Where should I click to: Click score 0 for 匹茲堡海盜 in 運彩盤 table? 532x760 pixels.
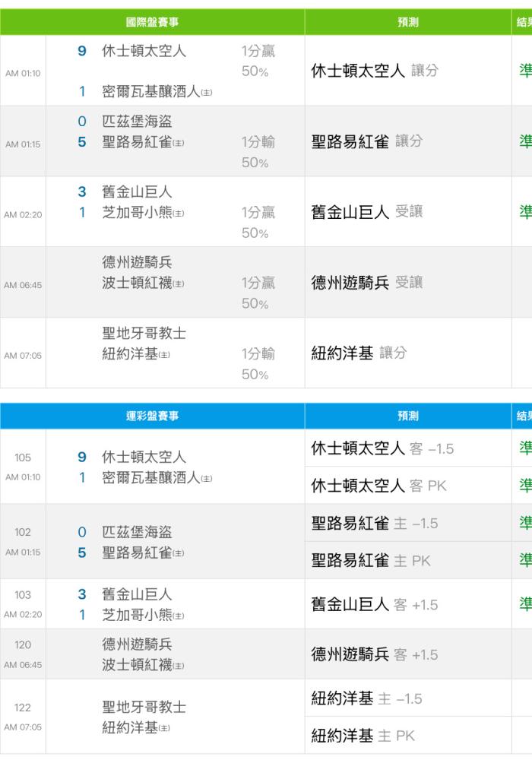pos(82,532)
